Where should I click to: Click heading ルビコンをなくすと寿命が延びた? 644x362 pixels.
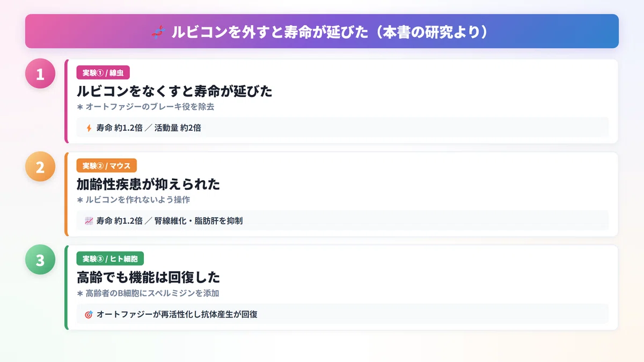pyautogui.click(x=174, y=91)
